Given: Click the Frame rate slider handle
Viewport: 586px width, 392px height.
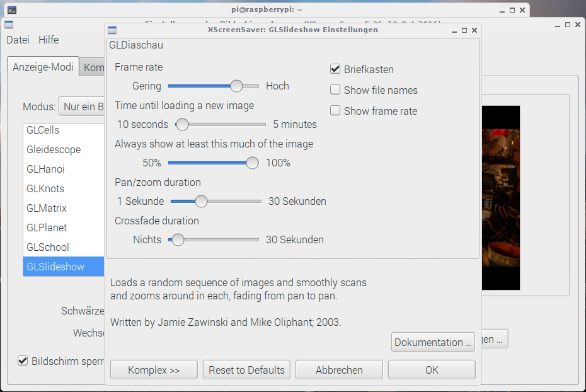Looking at the screenshot, I should click(236, 86).
